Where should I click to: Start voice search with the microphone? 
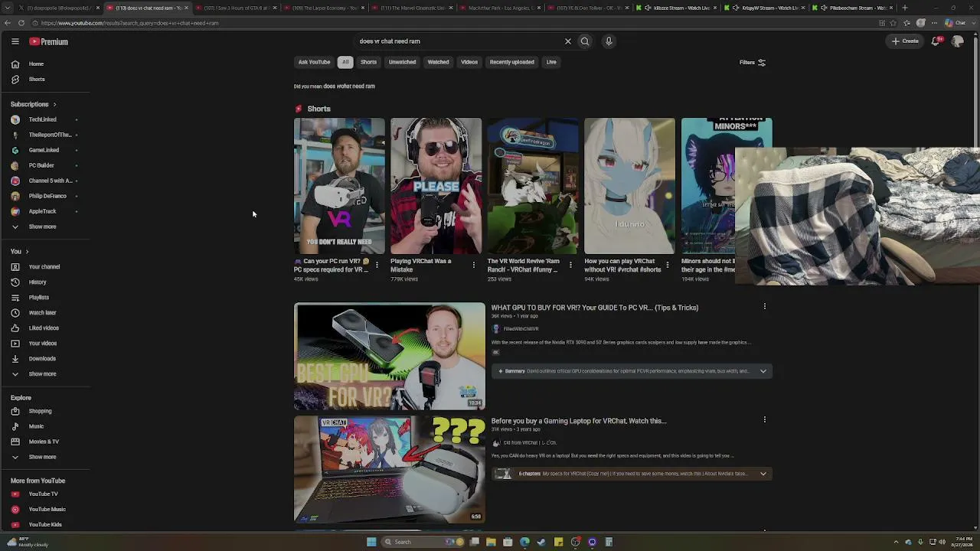click(x=609, y=41)
